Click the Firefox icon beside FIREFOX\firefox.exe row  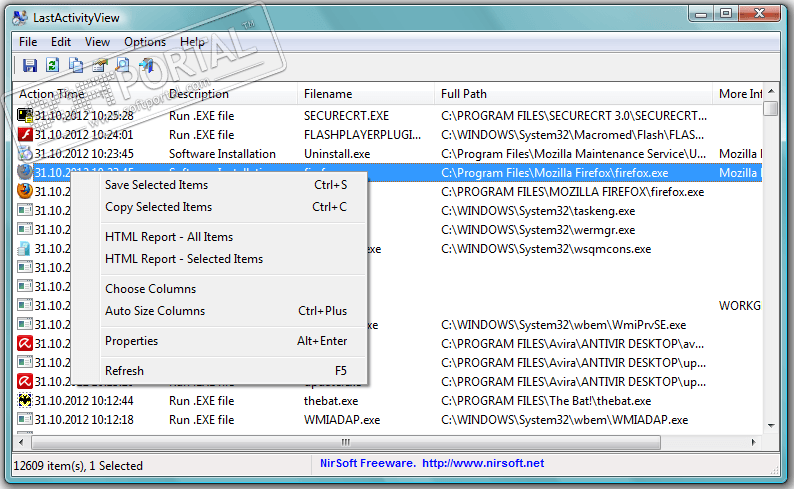tap(25, 191)
